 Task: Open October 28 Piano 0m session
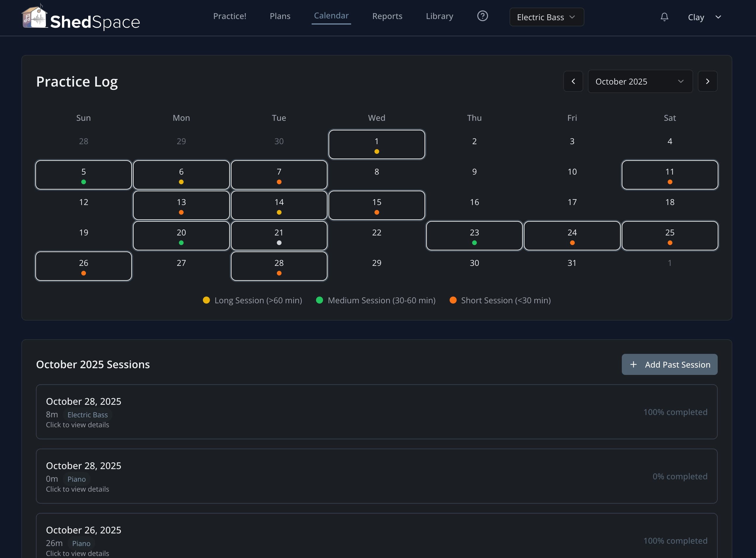tap(377, 476)
